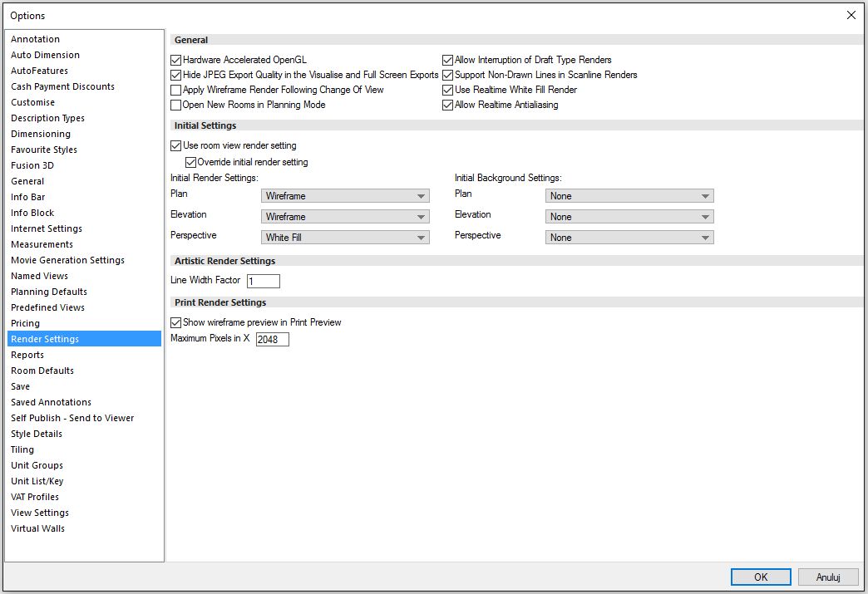Open the Perspective background settings dropdown
The height and width of the screenshot is (594, 868).
629,238
